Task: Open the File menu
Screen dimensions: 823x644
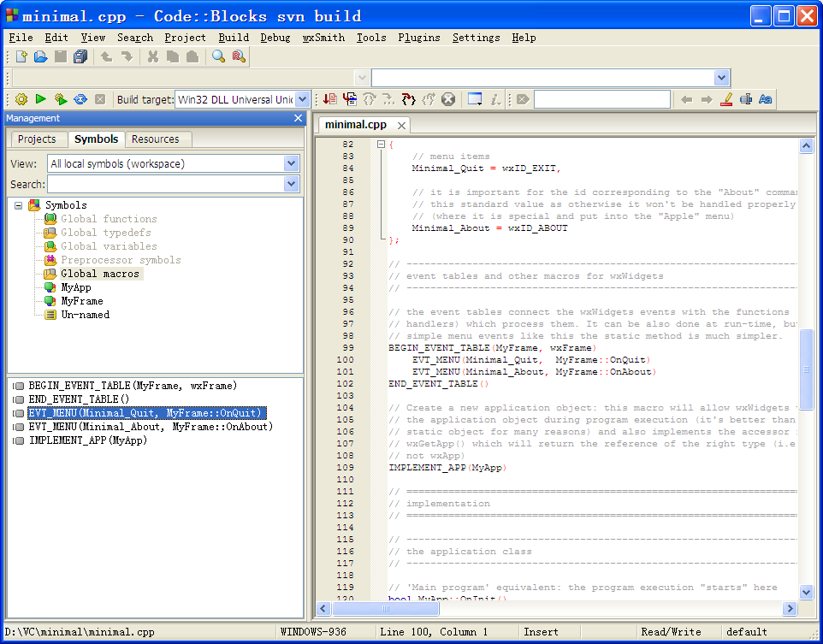Action: click(21, 38)
